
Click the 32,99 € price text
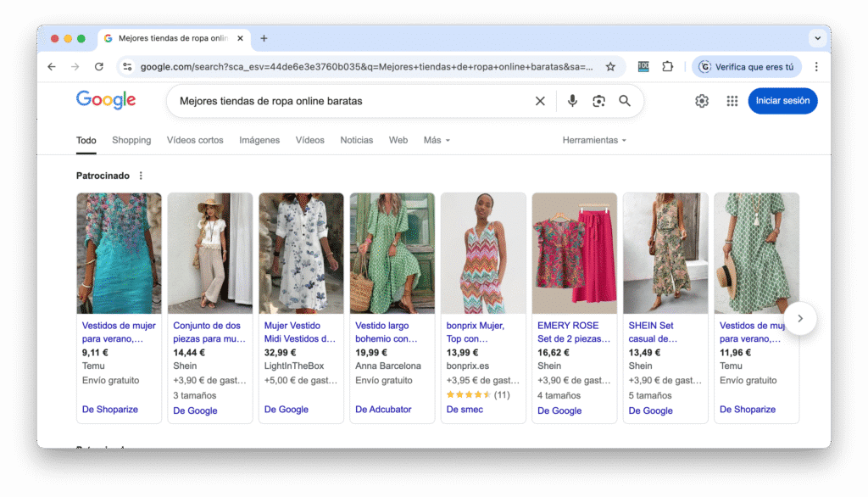click(x=280, y=352)
